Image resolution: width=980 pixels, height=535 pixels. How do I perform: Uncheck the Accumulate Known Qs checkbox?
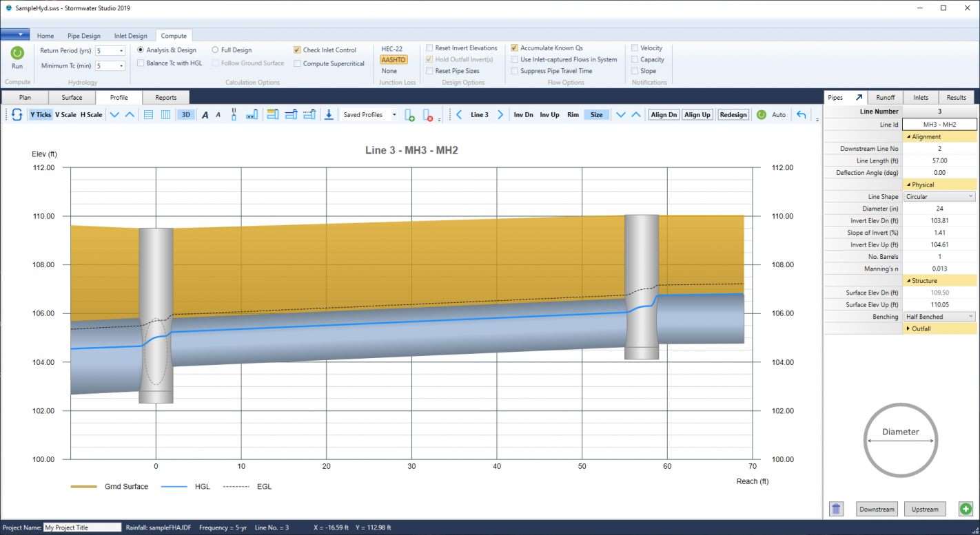coord(514,48)
